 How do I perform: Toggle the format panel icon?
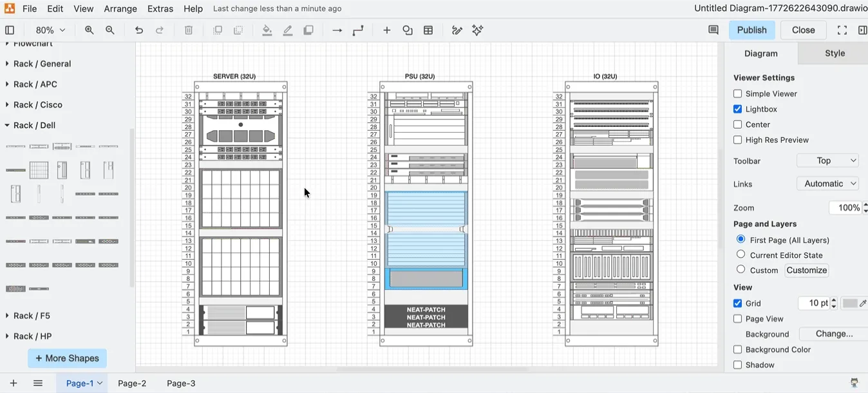pyautogui.click(x=863, y=30)
